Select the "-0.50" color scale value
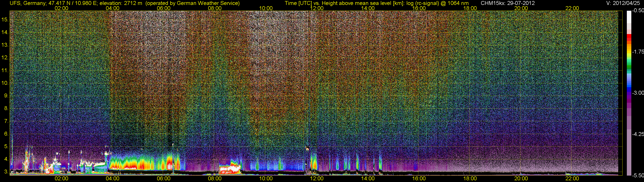Image resolution: width=644 pixels, height=182 pixels. [x=638, y=11]
